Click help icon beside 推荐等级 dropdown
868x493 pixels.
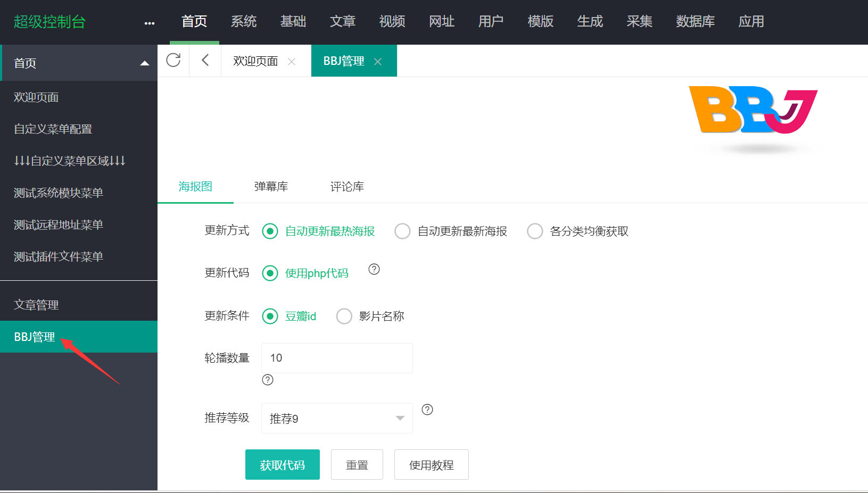coord(427,410)
